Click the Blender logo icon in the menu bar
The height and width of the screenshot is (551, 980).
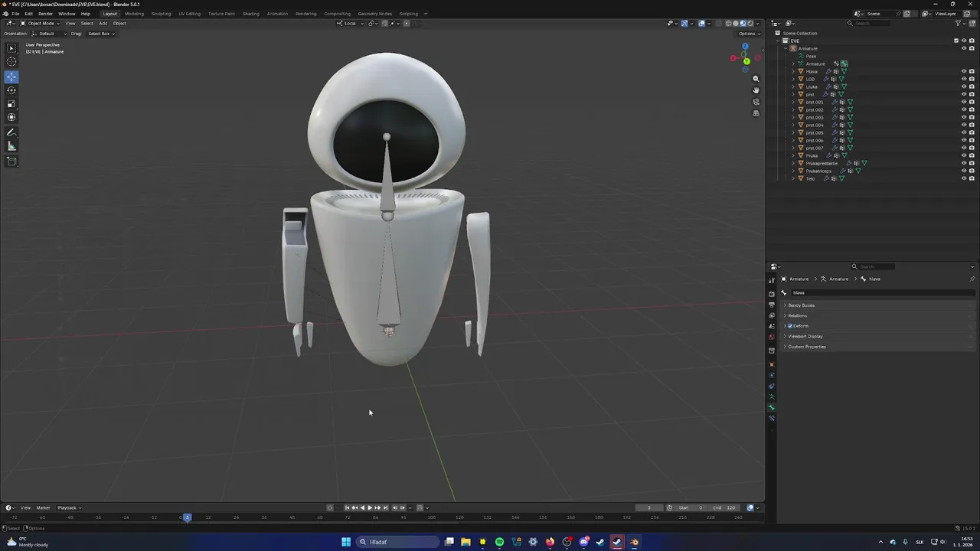click(5, 14)
